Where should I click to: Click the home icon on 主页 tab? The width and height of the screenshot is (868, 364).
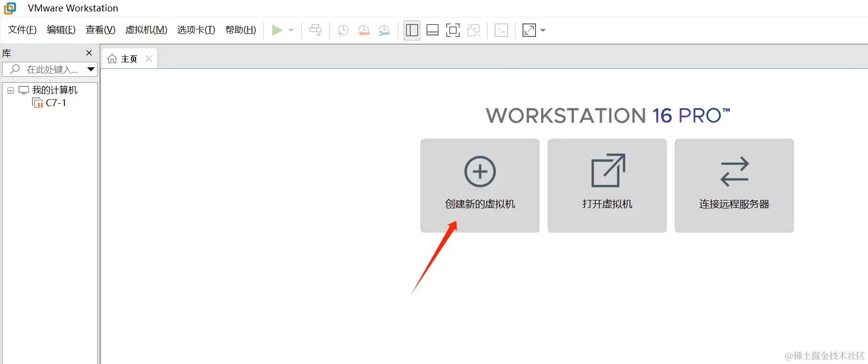112,59
